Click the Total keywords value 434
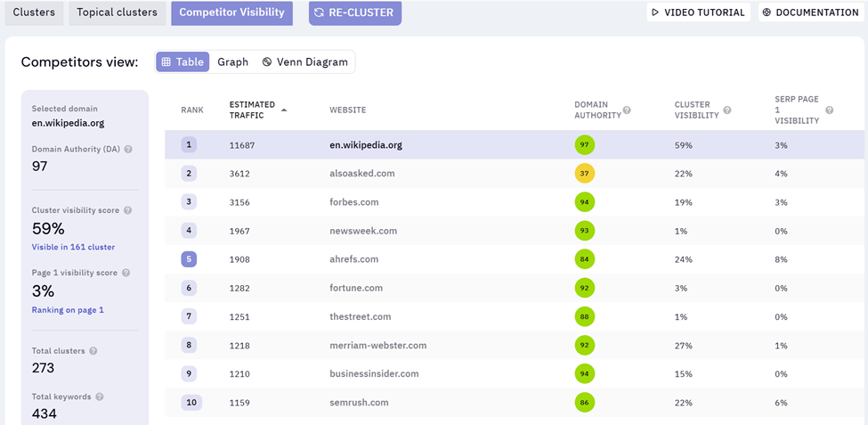This screenshot has width=868, height=425. pos(45,413)
